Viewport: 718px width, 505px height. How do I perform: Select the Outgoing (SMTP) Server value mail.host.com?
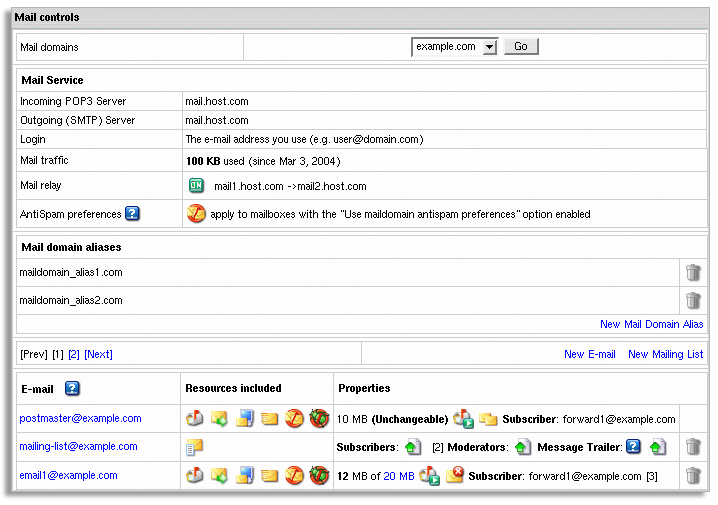[217, 120]
